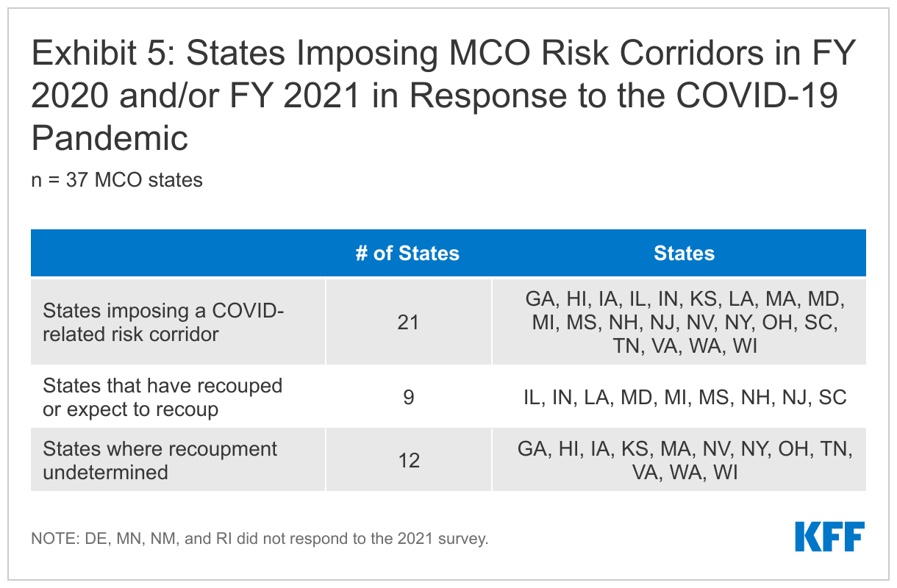The width and height of the screenshot is (897, 588).
Task: Click the '# of States' column header
Action: pos(407,254)
